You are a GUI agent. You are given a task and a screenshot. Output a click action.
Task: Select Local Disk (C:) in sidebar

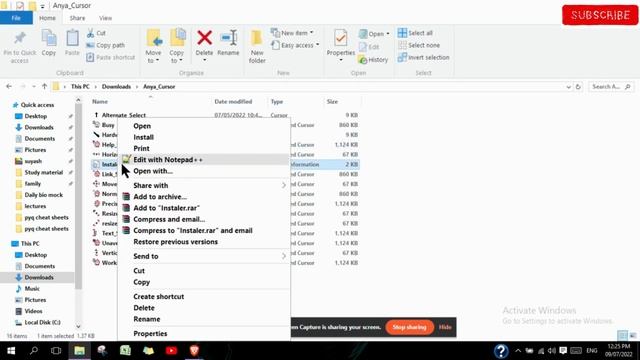pyautogui.click(x=42, y=322)
